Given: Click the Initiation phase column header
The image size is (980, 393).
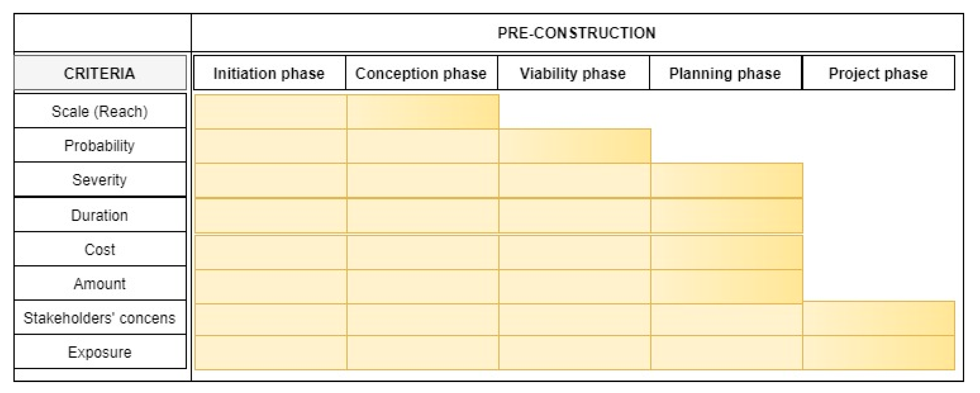Looking at the screenshot, I should coord(269,73).
